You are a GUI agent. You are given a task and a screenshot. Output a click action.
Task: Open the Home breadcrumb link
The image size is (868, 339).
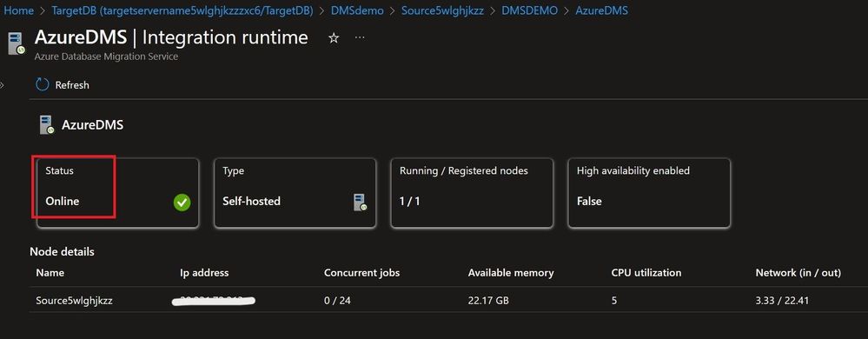(x=18, y=10)
